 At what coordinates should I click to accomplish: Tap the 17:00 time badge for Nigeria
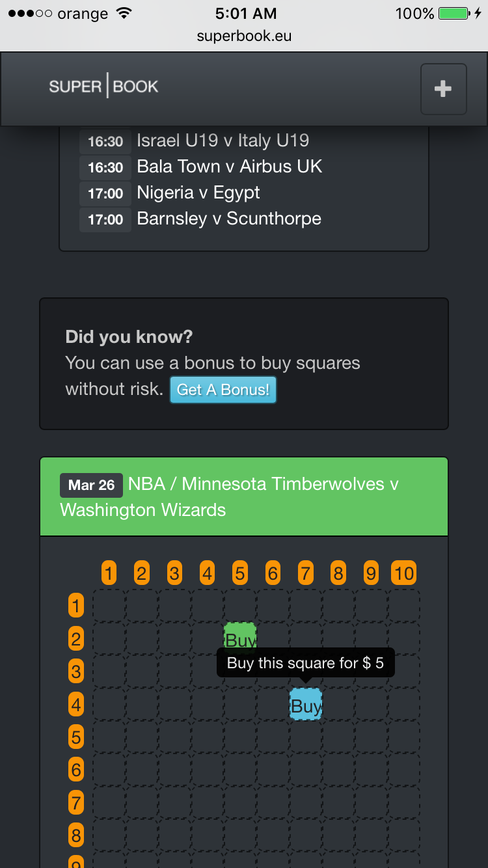105,193
